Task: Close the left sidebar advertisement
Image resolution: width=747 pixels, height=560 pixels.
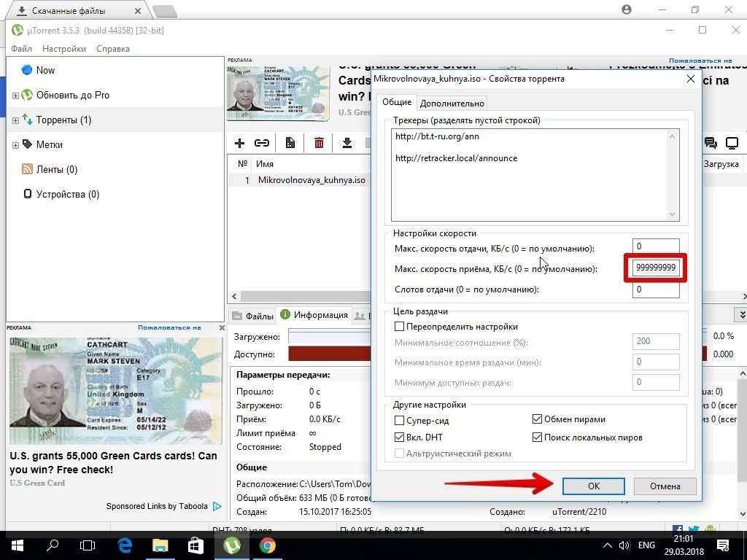Action: point(222,327)
